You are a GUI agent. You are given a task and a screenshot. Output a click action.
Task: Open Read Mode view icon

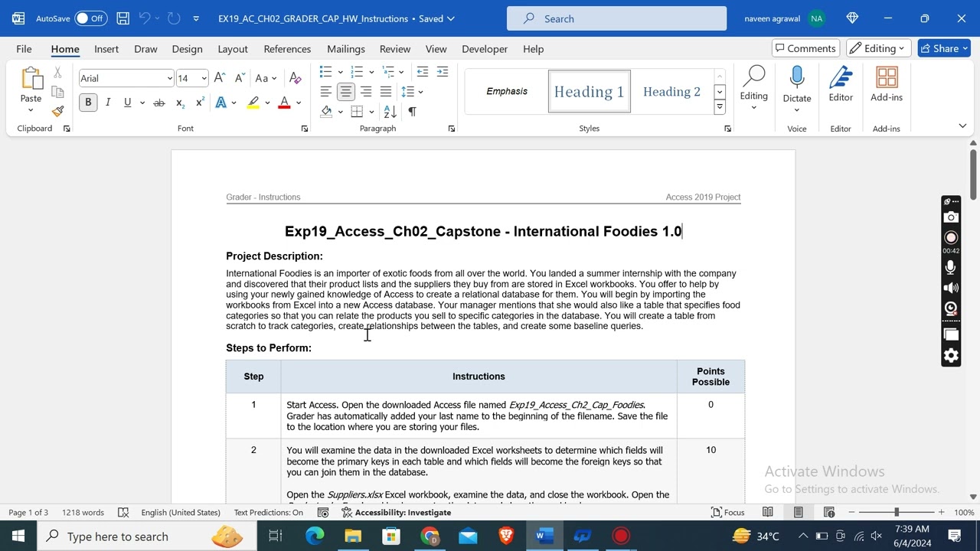[768, 512]
